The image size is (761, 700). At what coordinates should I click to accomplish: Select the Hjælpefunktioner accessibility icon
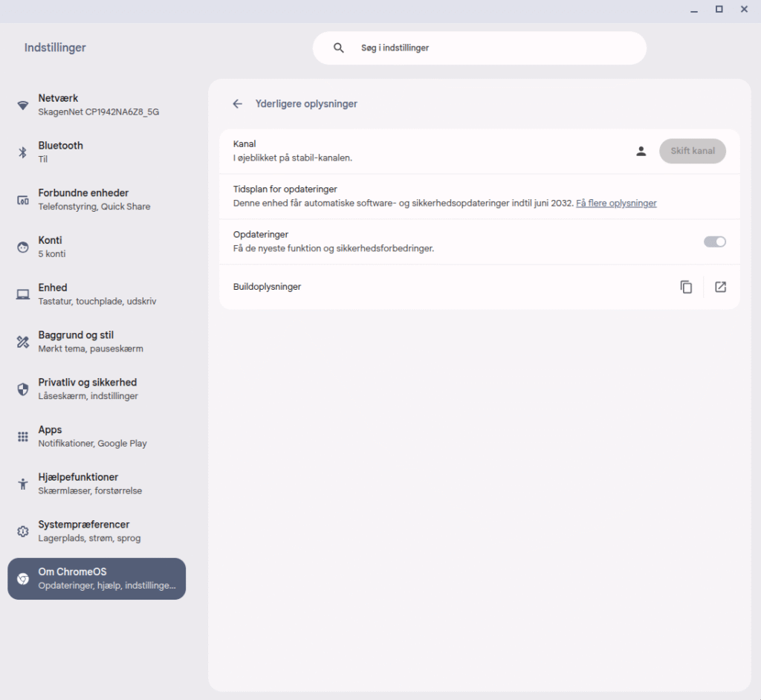coord(22,483)
